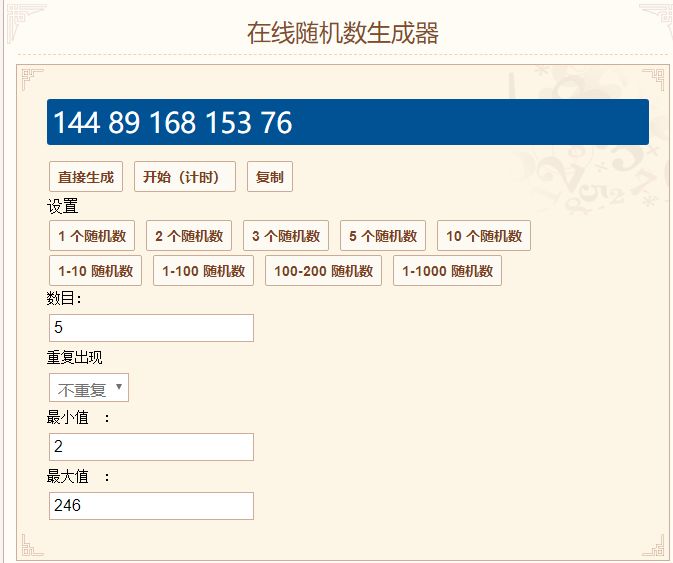Copy results with the 复制 button

coord(270,176)
